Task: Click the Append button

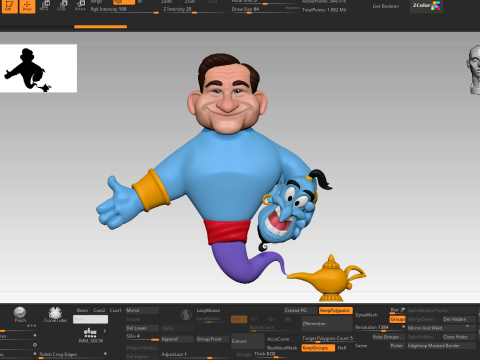Action: (x=177, y=339)
